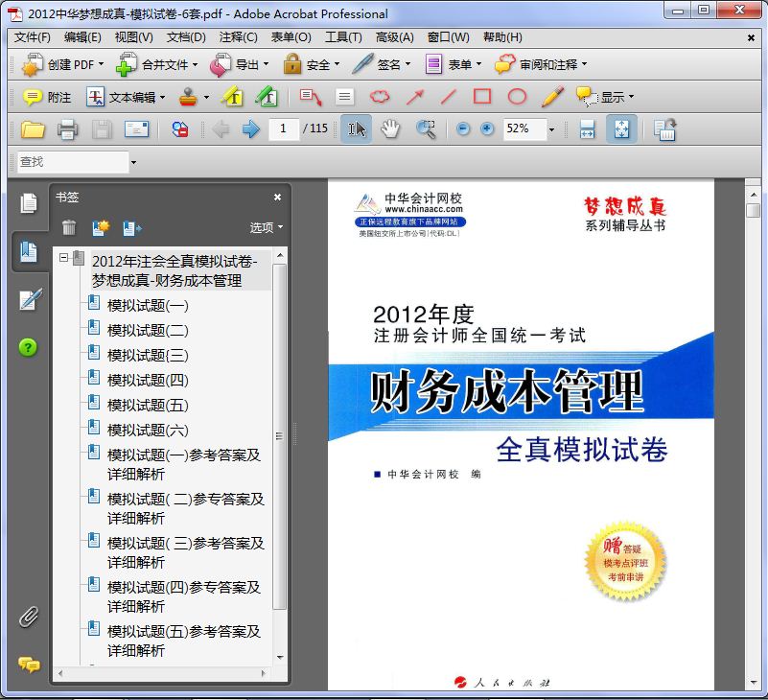Select the Rectangle drawing tool
This screenshot has width=768, height=700.
[482, 97]
